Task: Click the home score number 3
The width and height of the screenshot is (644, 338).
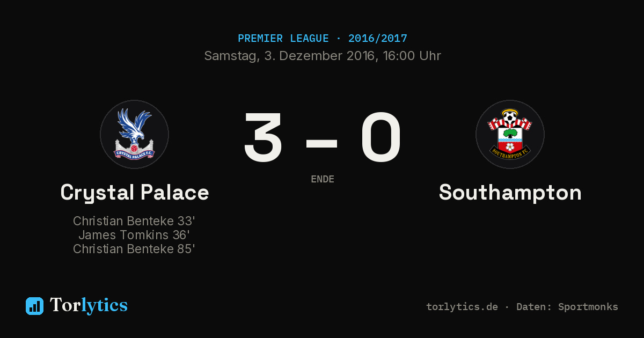Action: [x=263, y=137]
